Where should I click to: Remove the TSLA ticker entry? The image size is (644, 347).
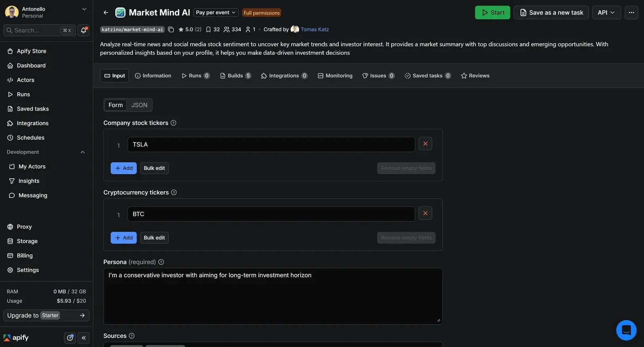click(425, 144)
